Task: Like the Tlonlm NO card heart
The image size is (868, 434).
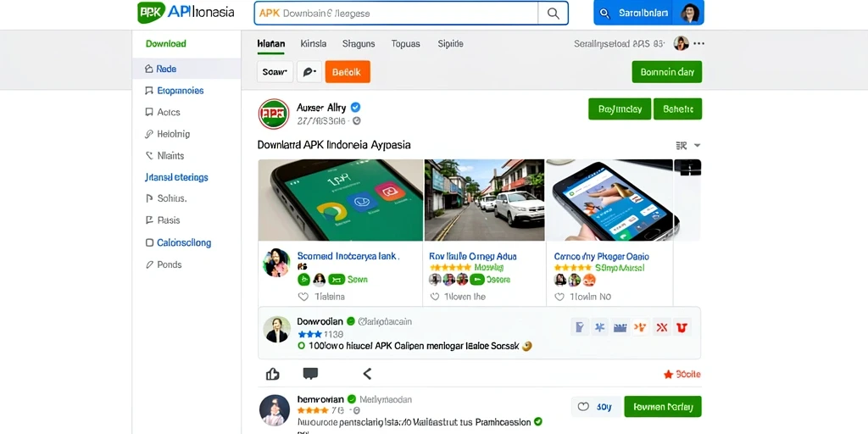Action: 559,297
